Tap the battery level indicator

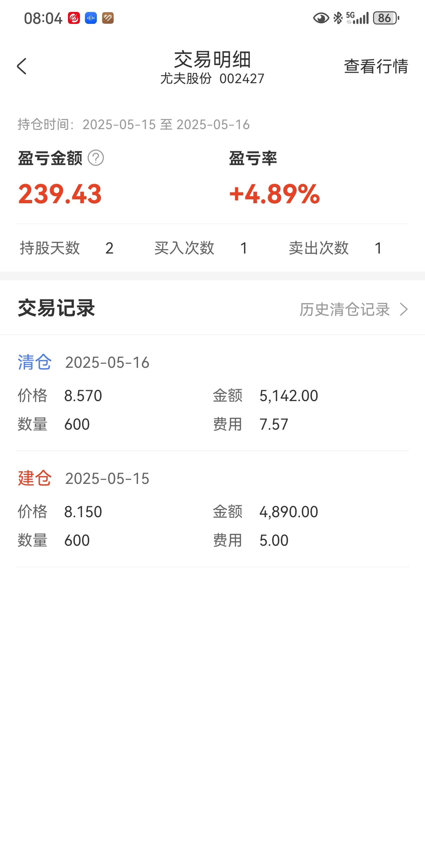(386, 18)
